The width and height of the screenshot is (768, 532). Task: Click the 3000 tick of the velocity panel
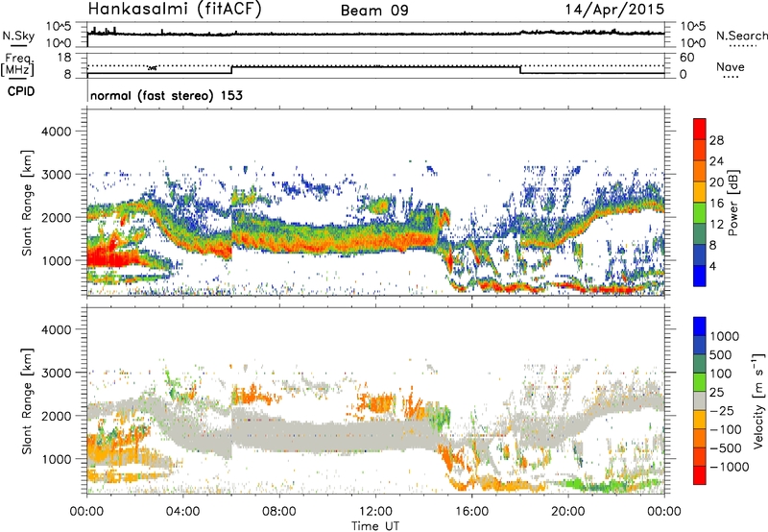(x=56, y=373)
